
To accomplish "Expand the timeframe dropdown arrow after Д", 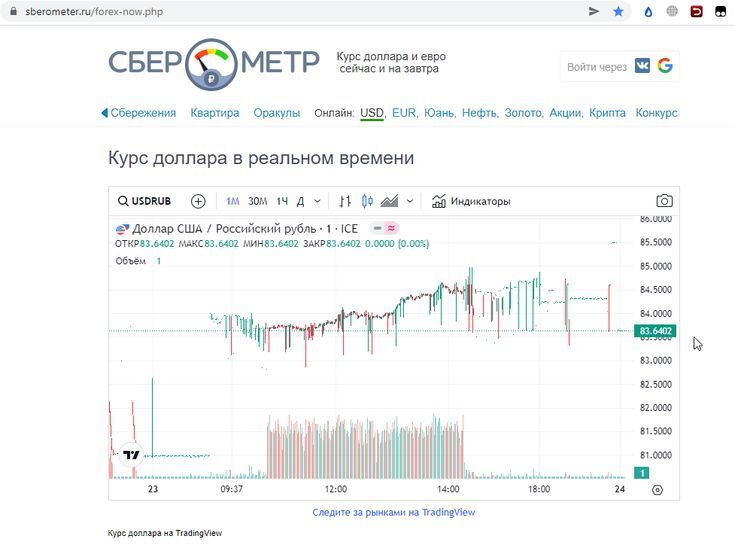I will click(x=317, y=202).
